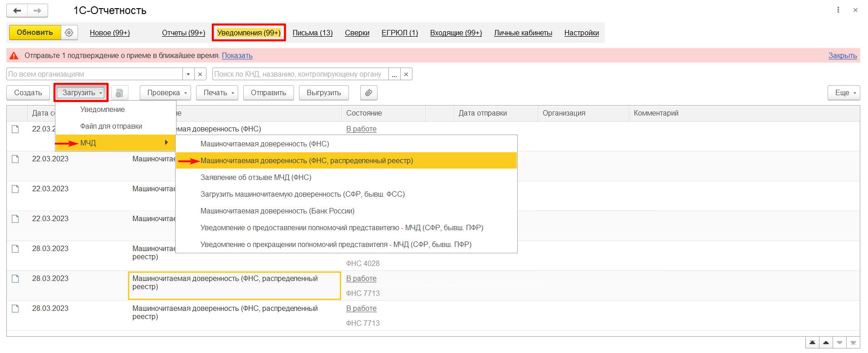Open the three-dot window menu
868x353 pixels.
pyautogui.click(x=838, y=10)
